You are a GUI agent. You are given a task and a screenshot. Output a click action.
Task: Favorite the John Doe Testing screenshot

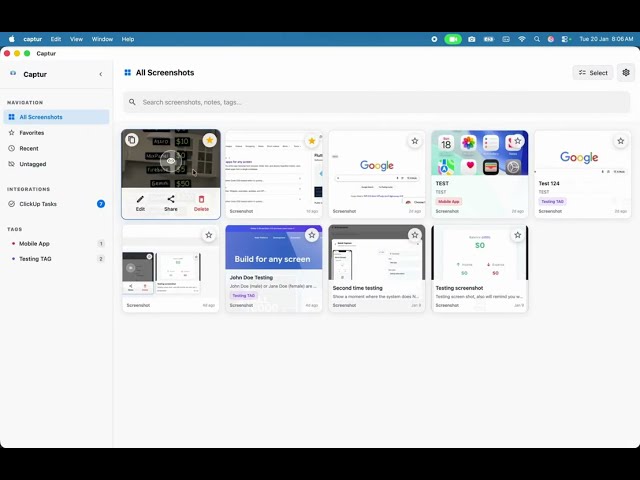(312, 235)
